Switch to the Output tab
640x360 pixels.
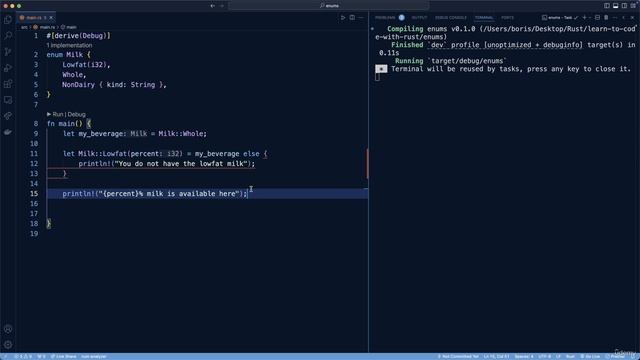coord(419,18)
